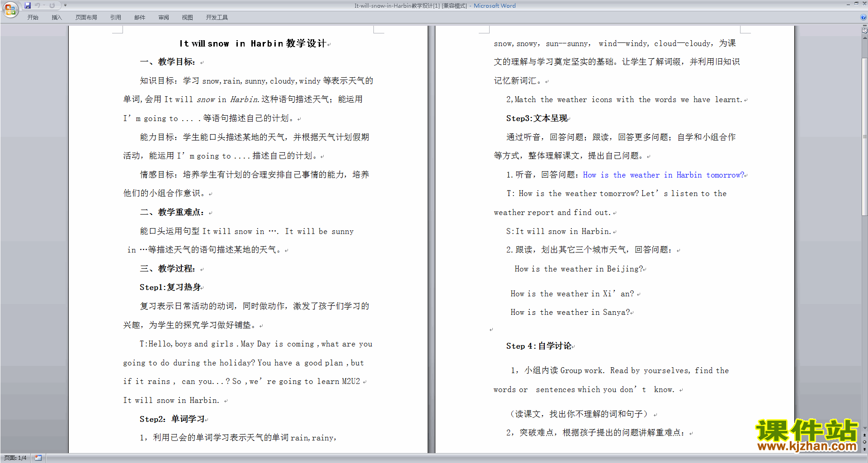Click the Next Page double-down arrow

(x=864, y=449)
